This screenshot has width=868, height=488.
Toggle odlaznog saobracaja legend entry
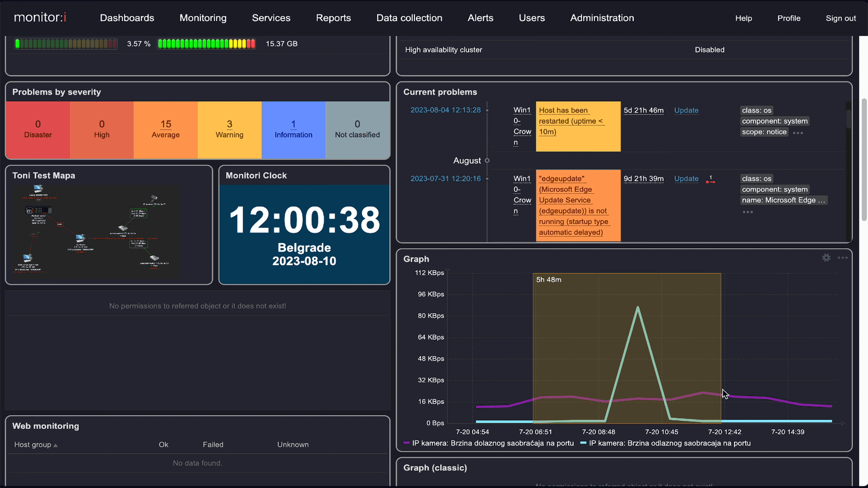coord(665,443)
